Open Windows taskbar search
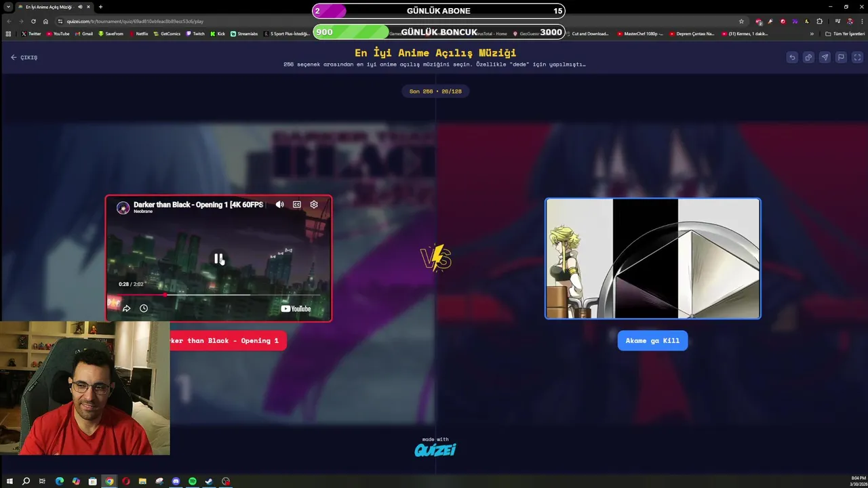Image resolution: width=868 pixels, height=488 pixels. (26, 481)
